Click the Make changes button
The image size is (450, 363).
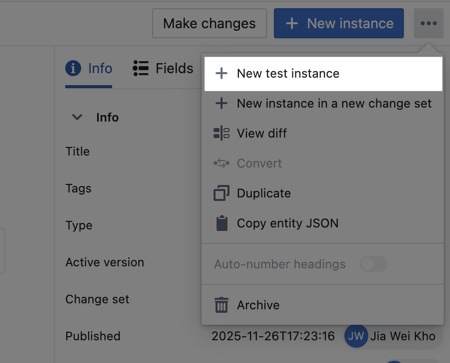pos(209,23)
